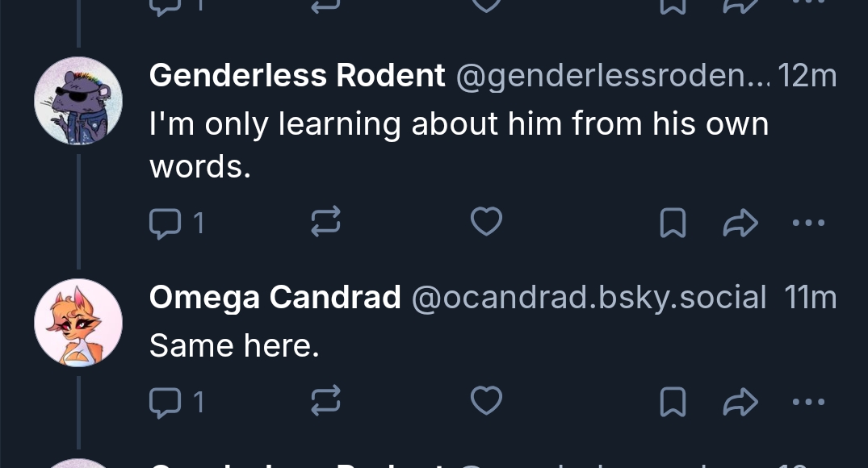This screenshot has width=868, height=468.
Task: Bookmark Genderless Rodent's post
Action: click(673, 223)
